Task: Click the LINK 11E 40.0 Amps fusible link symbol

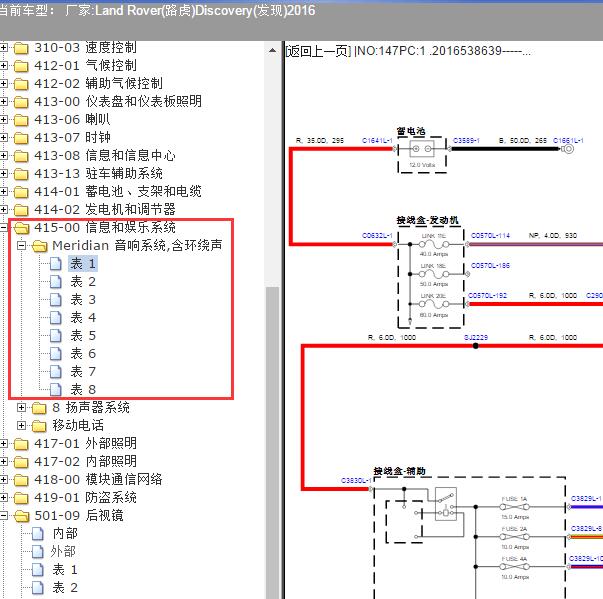Action: coord(434,245)
